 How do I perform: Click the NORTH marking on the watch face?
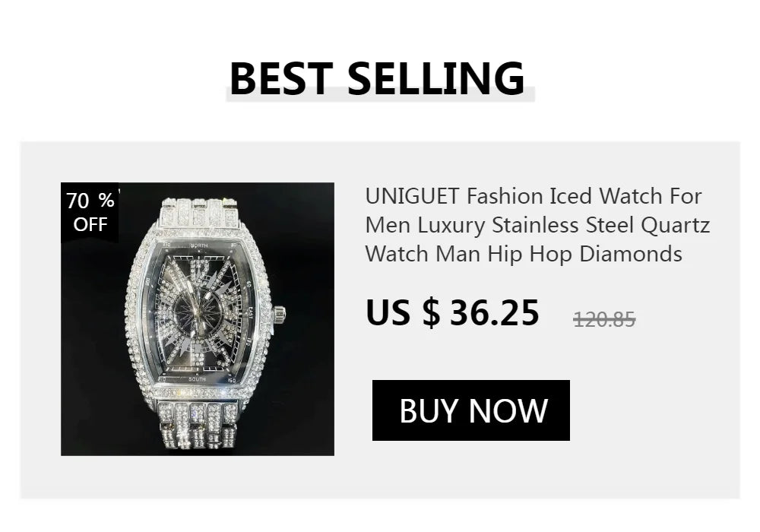[x=198, y=246]
